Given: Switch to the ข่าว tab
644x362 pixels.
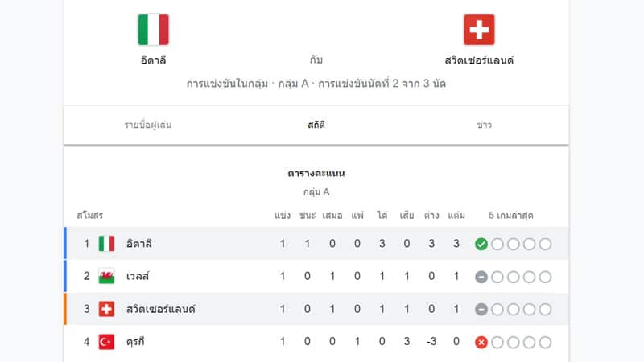Looking at the screenshot, I should coord(485,125).
